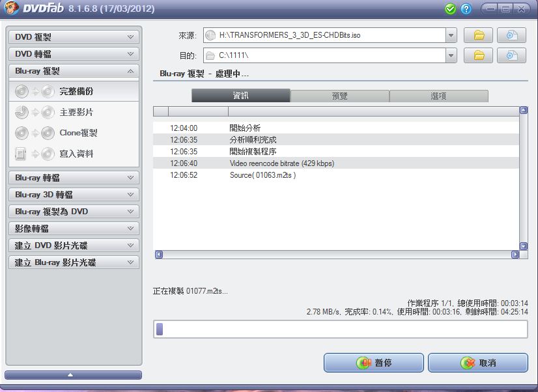538x392 pixels.
Task: Expand DVD 轉檔 section
Action: pos(74,54)
